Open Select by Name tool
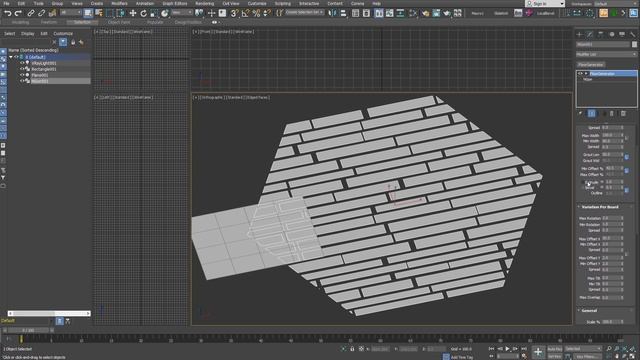 click(x=99, y=13)
